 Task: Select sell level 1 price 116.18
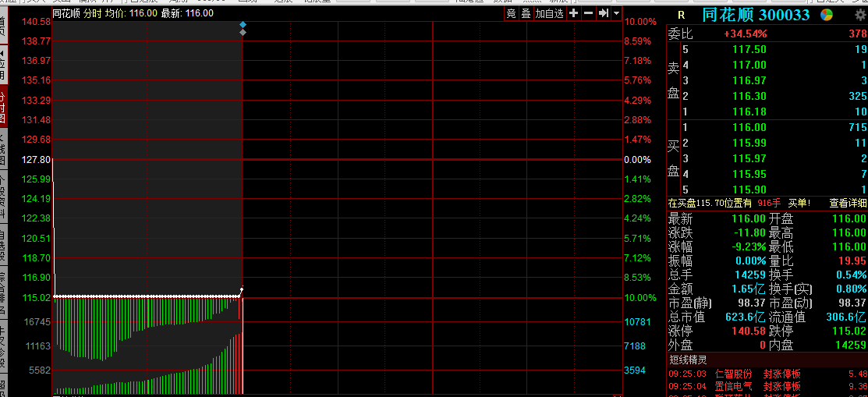(x=749, y=112)
